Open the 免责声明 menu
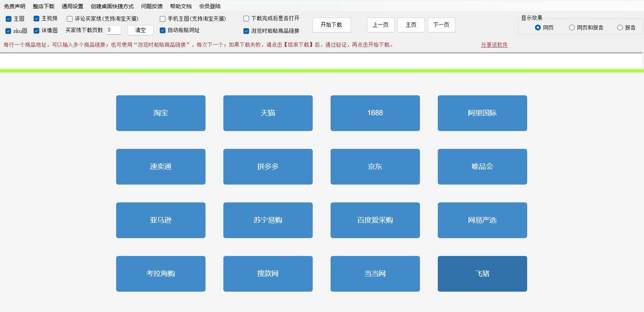This screenshot has height=312, width=644. 15,6
